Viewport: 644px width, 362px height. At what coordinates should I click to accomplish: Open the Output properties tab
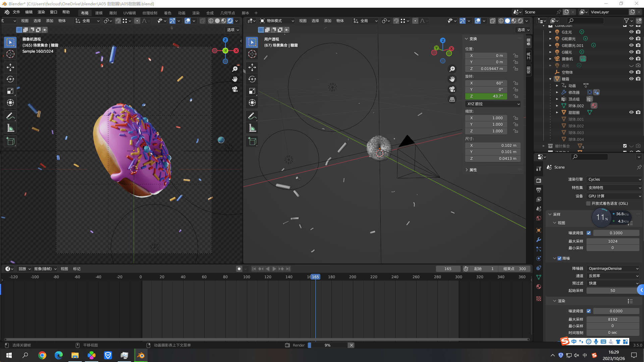click(x=539, y=190)
